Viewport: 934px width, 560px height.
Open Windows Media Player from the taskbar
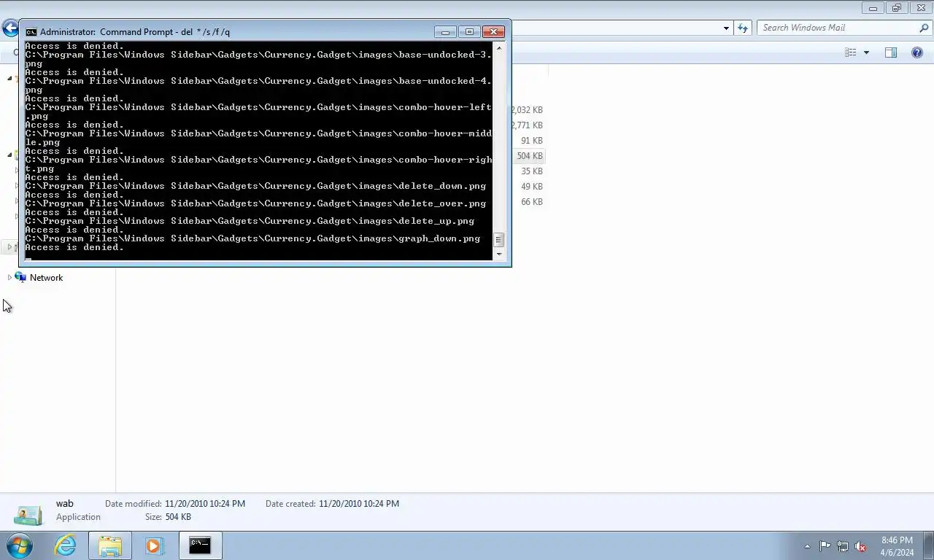pyautogui.click(x=154, y=545)
